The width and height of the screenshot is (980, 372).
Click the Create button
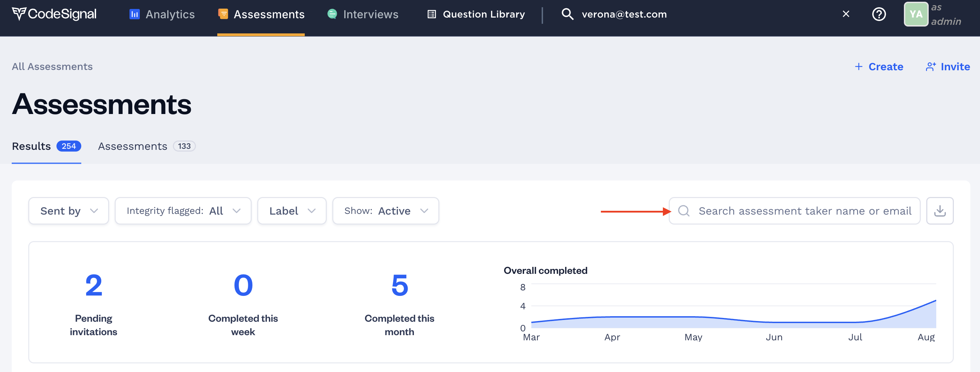(x=878, y=66)
